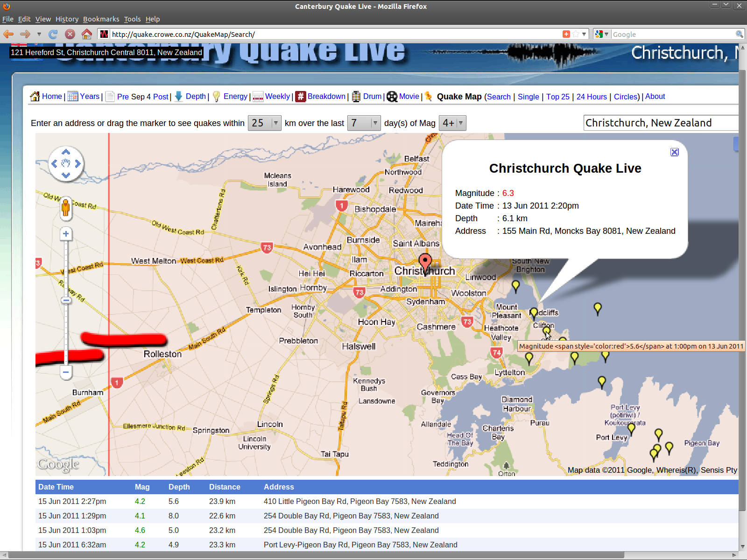Click the yellow quake marker at Redcliffs
Screen dimensions: 747x560
[534, 314]
